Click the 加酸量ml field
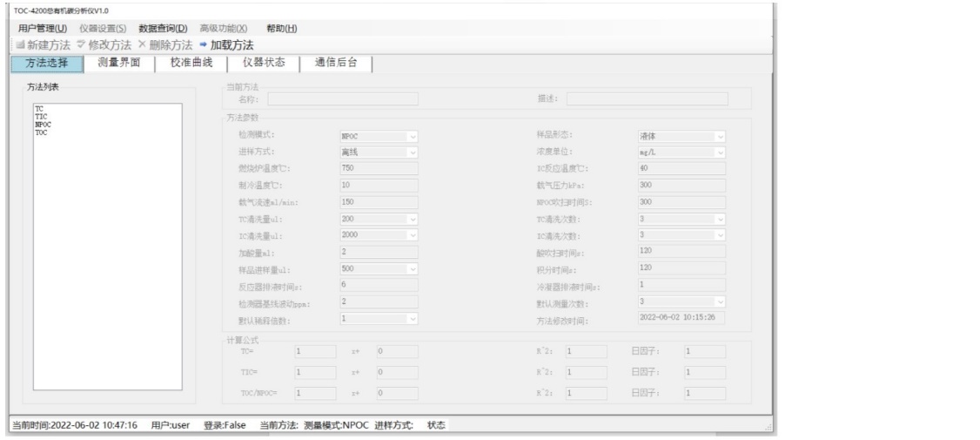The image size is (980, 440). 379,252
